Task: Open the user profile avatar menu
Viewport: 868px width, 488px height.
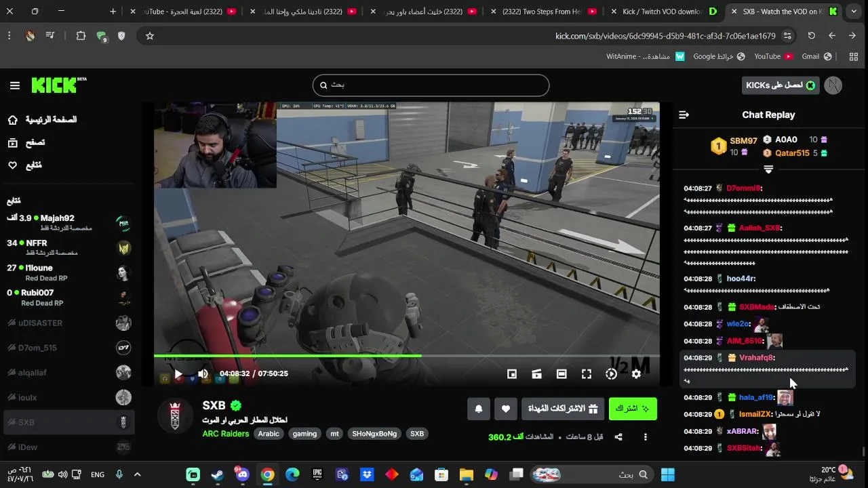Action: pos(833,85)
